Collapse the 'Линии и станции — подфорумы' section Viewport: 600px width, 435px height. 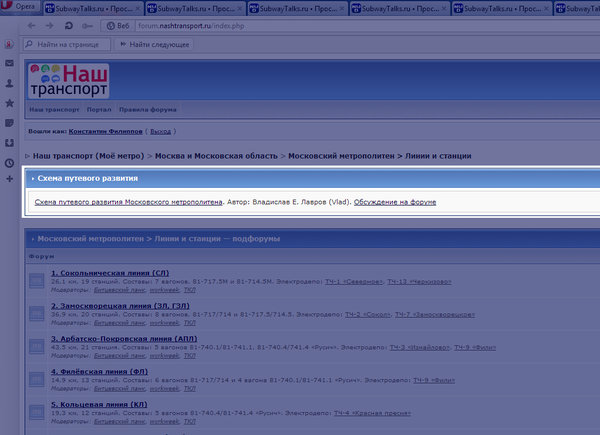tap(31, 240)
